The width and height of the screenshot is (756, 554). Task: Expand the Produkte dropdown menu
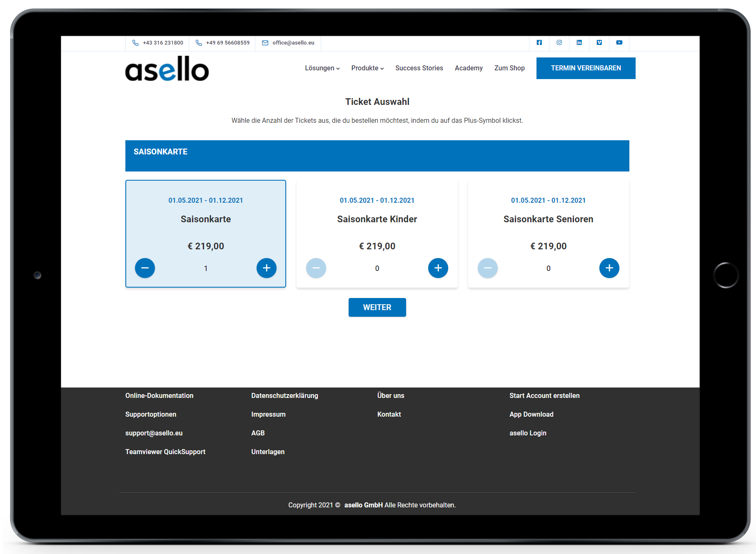point(367,68)
